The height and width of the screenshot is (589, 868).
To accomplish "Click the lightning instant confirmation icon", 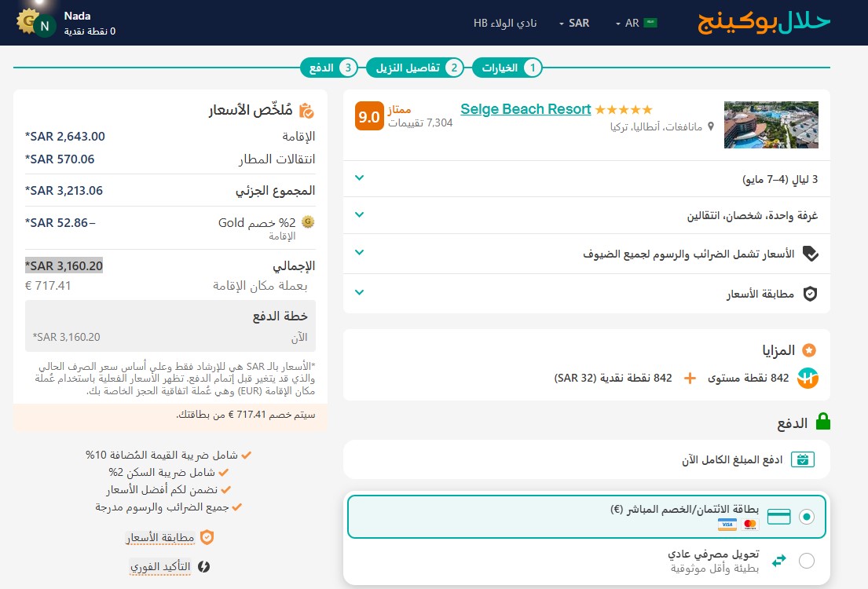I will 203,566.
